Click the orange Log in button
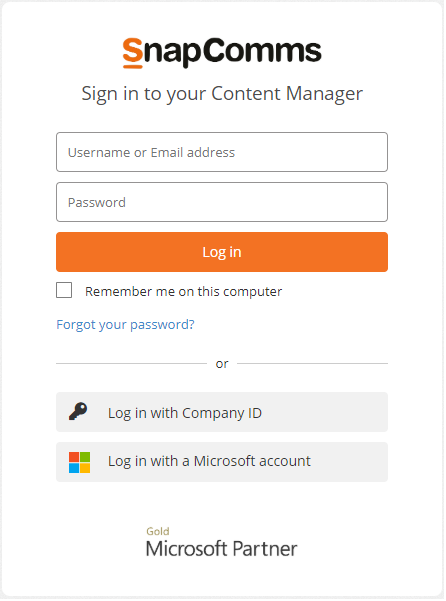The height and width of the screenshot is (601, 446). tap(222, 252)
